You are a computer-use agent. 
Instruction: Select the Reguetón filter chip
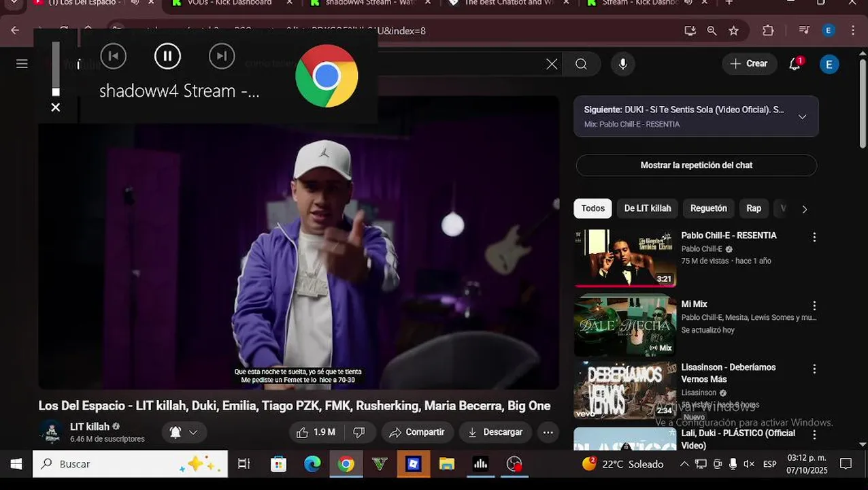(x=709, y=208)
